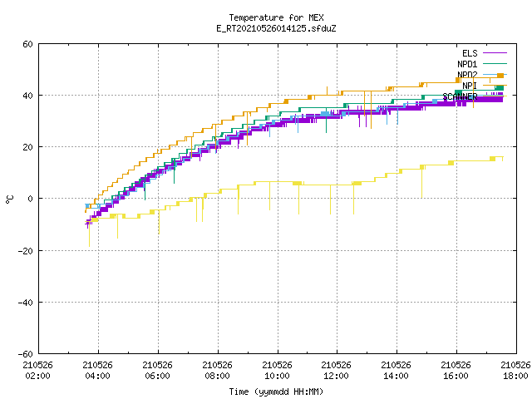The image size is (532, 399).
Task: Click the x-axis tick label 02:00
Action: (x=37, y=376)
